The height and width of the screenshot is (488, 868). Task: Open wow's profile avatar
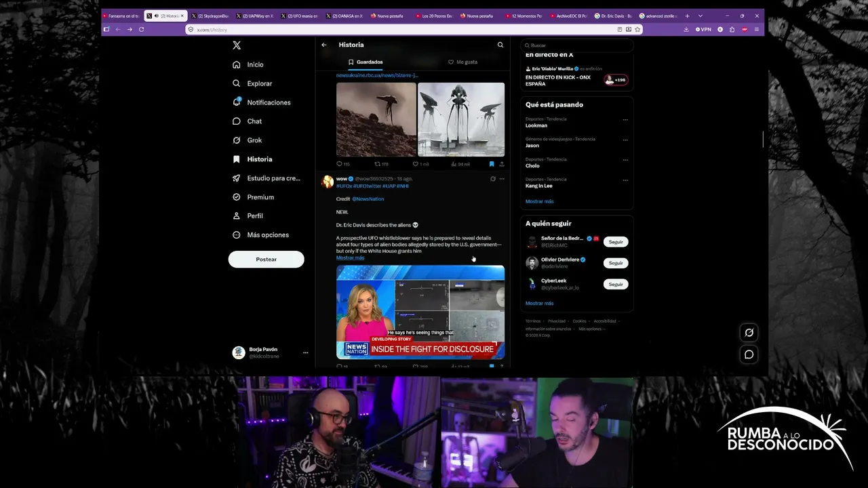pos(328,182)
